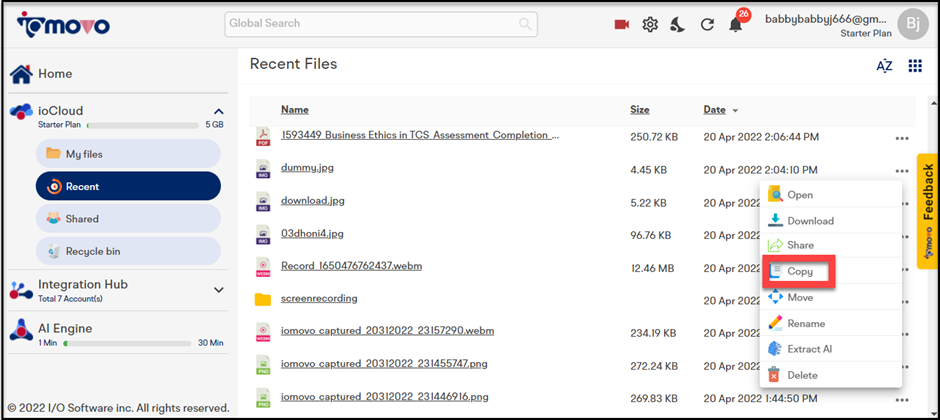The image size is (940, 420).
Task: Click the Global Search field
Action: [x=381, y=24]
